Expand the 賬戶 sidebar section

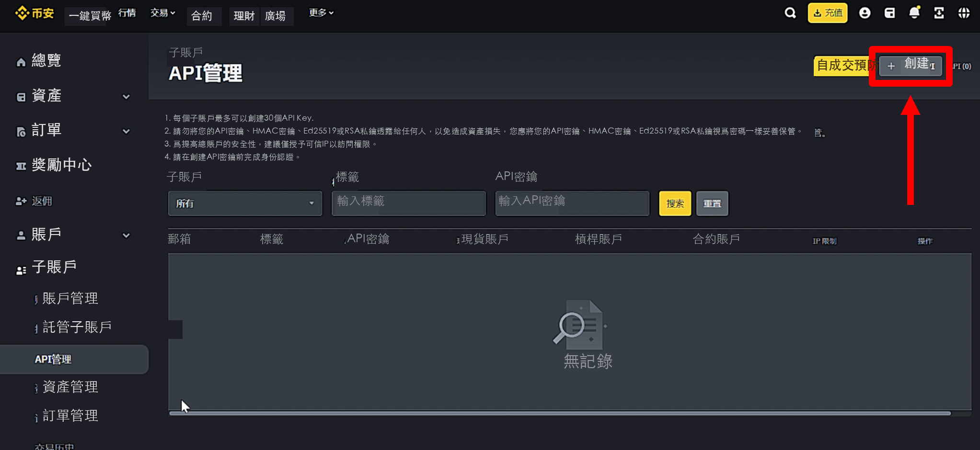click(126, 236)
